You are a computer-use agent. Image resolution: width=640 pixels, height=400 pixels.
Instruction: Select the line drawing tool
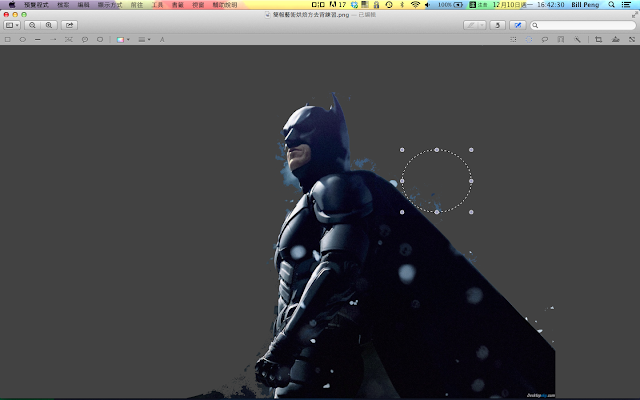(x=38, y=40)
